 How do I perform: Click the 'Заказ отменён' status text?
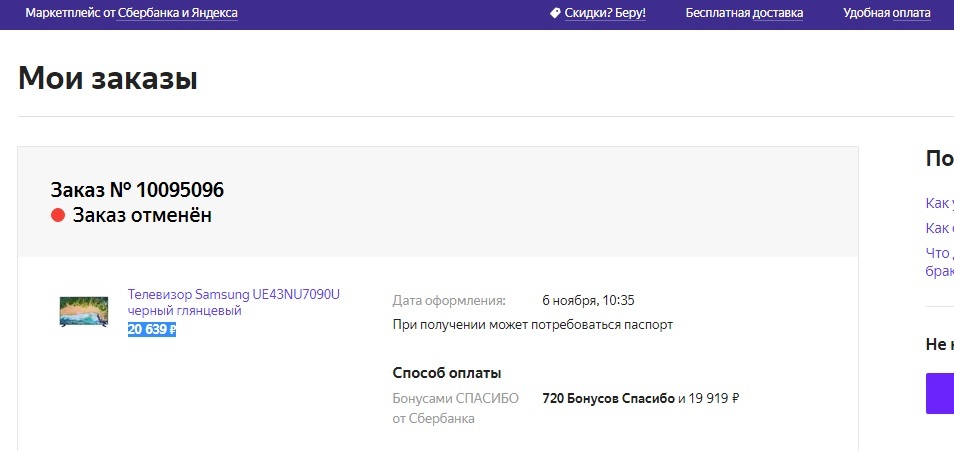pyautogui.click(x=142, y=215)
